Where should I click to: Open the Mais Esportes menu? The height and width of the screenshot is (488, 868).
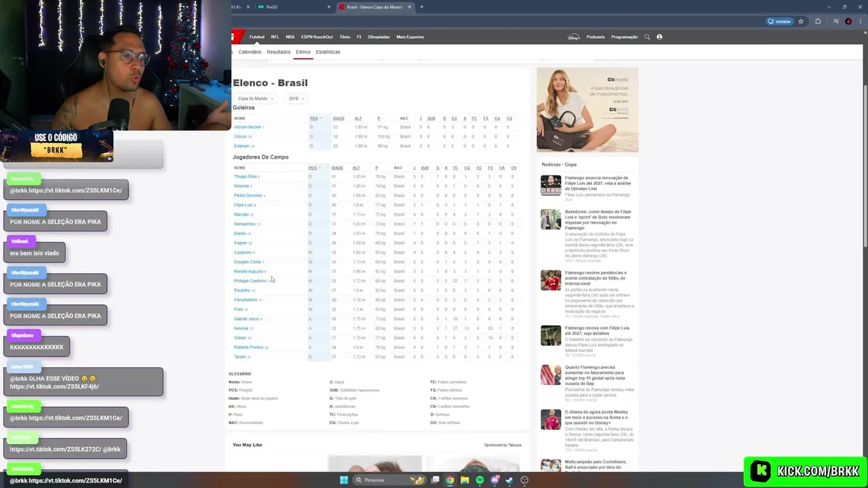point(410,37)
